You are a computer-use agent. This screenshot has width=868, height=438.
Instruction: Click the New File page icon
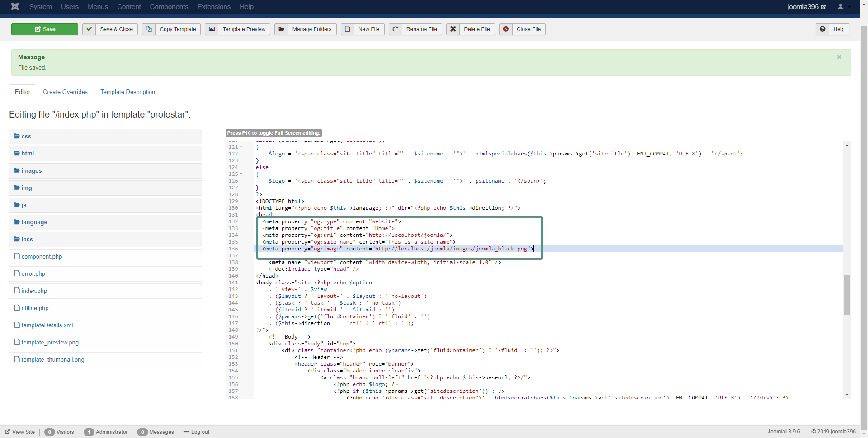(348, 29)
